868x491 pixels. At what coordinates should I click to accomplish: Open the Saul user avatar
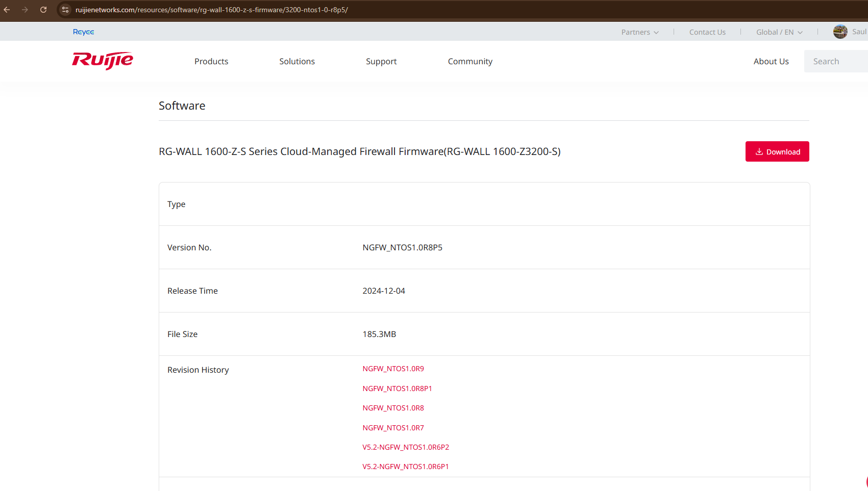click(x=840, y=32)
